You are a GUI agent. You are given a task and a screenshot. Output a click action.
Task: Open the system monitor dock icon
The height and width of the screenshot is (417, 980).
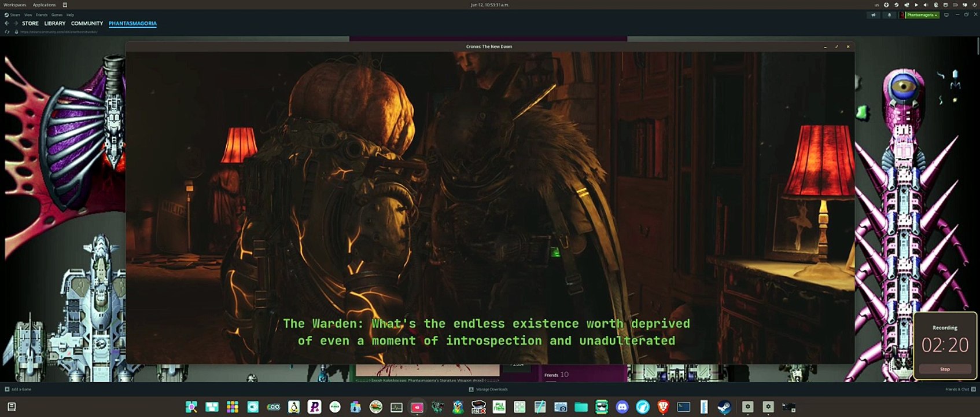396,407
